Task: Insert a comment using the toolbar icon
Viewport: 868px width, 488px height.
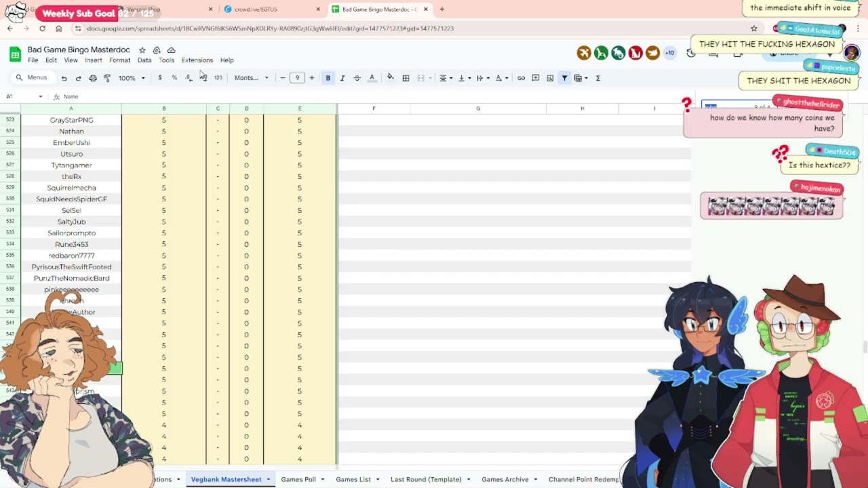Action: [535, 78]
